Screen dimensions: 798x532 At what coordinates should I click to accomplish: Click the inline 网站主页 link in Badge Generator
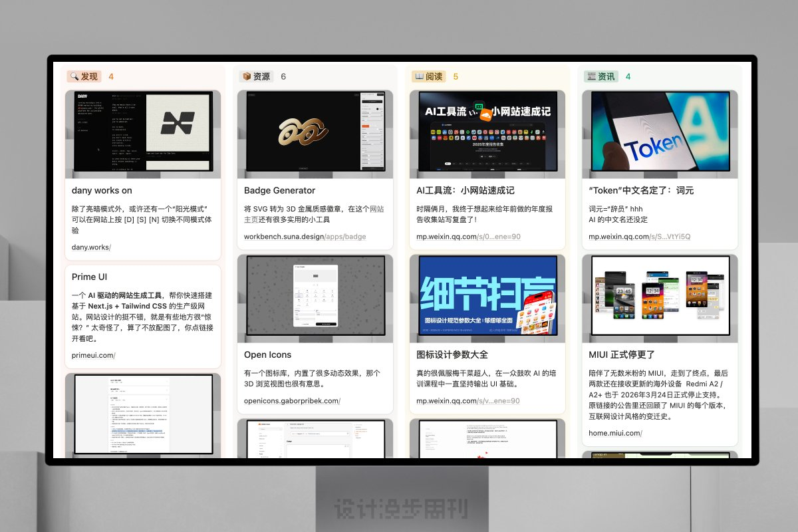[x=314, y=214]
